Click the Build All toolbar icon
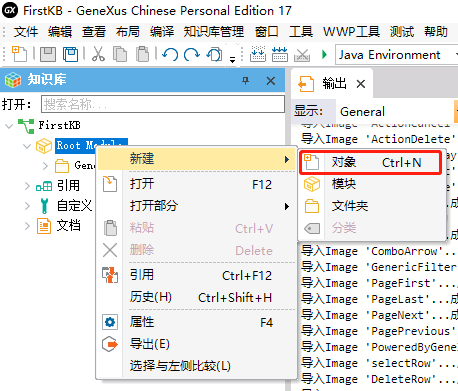This screenshot has width=458, height=391. pyautogui.click(x=258, y=54)
